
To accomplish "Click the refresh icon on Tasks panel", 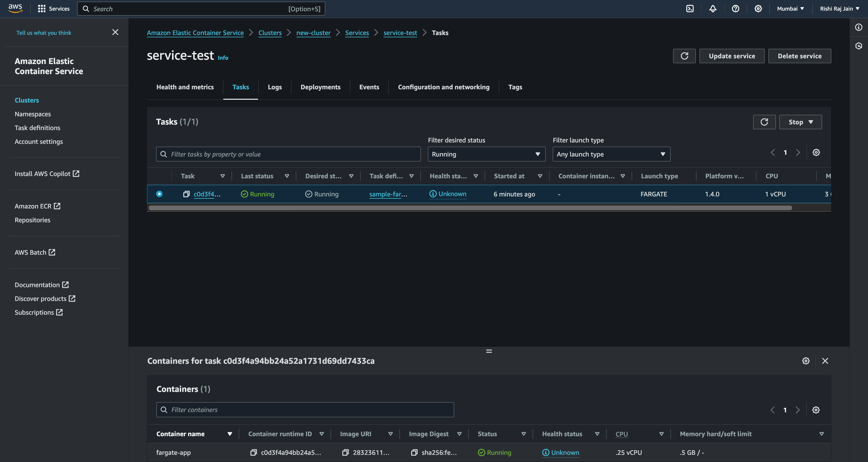I will pos(764,122).
